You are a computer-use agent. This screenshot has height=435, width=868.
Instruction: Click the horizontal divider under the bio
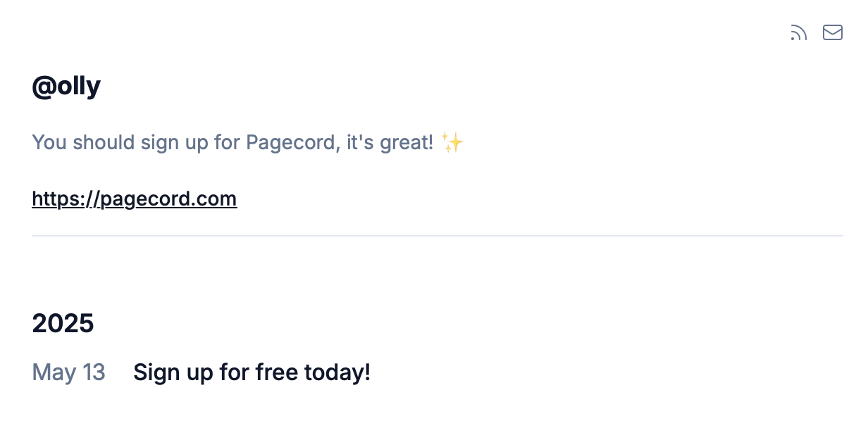tap(437, 236)
